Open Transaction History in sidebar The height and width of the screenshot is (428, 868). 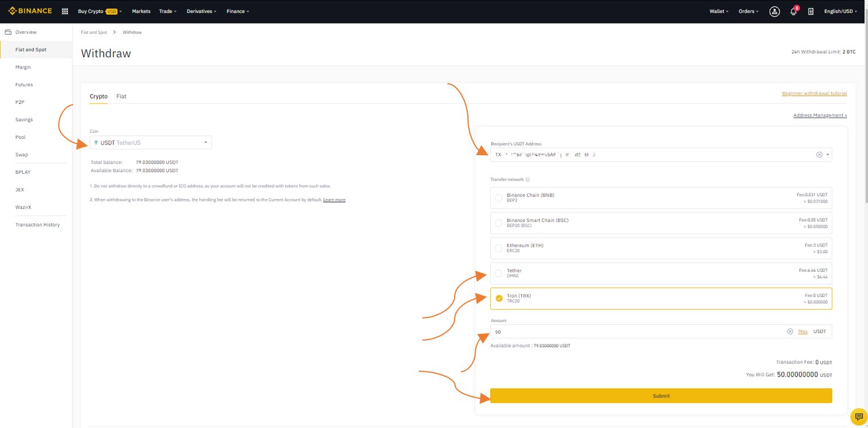point(37,225)
